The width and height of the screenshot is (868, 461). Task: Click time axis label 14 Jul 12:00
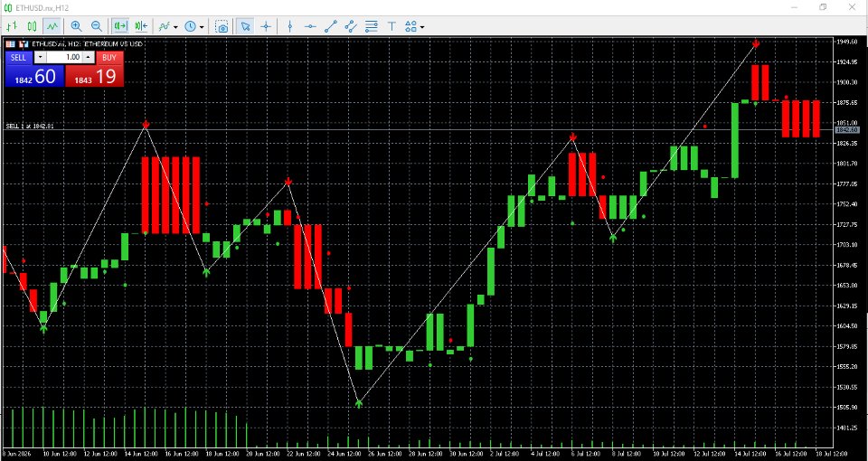pyautogui.click(x=751, y=454)
